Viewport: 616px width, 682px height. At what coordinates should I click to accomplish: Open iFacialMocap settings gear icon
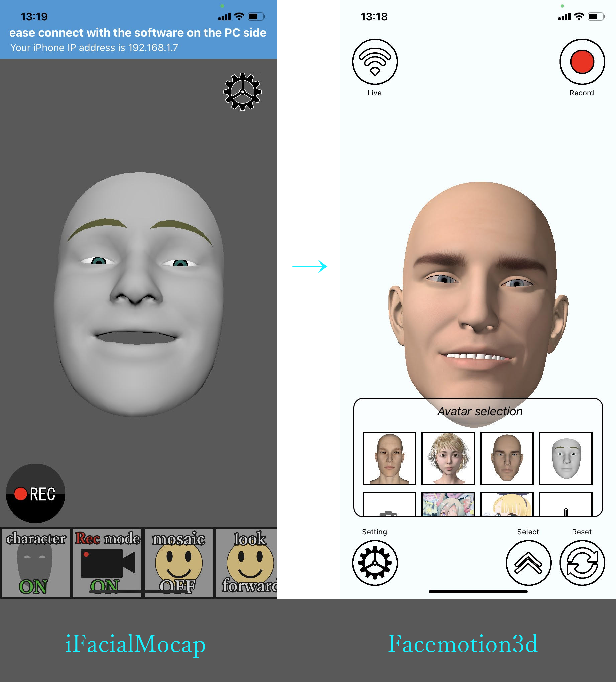(x=242, y=92)
